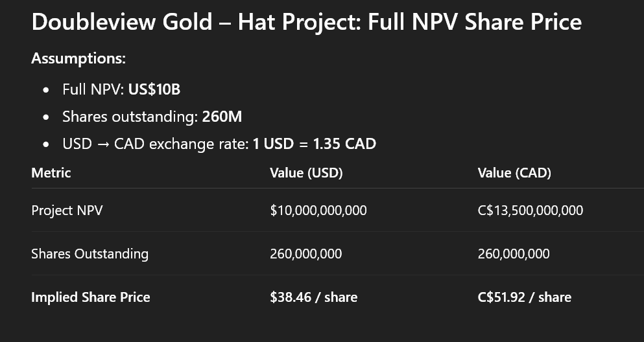Image resolution: width=644 pixels, height=342 pixels.
Task: Click the C$13,500,000,000 cell
Action: tap(530, 211)
